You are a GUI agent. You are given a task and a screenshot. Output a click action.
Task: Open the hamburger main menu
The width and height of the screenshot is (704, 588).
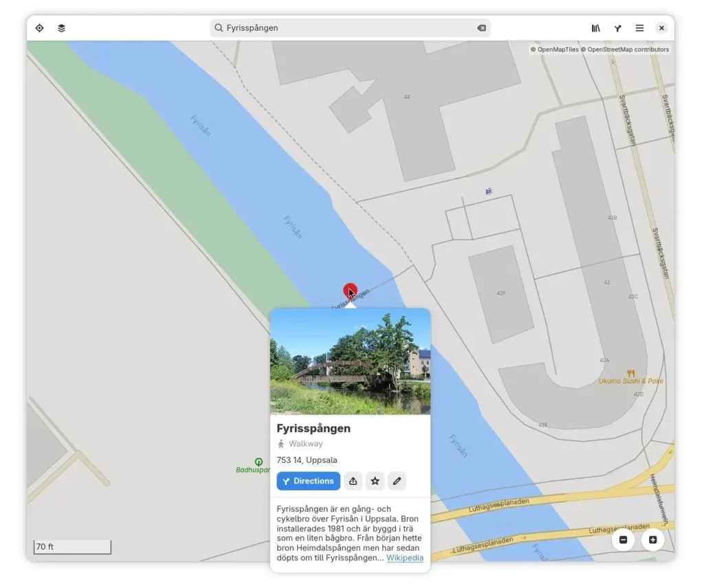click(x=639, y=28)
